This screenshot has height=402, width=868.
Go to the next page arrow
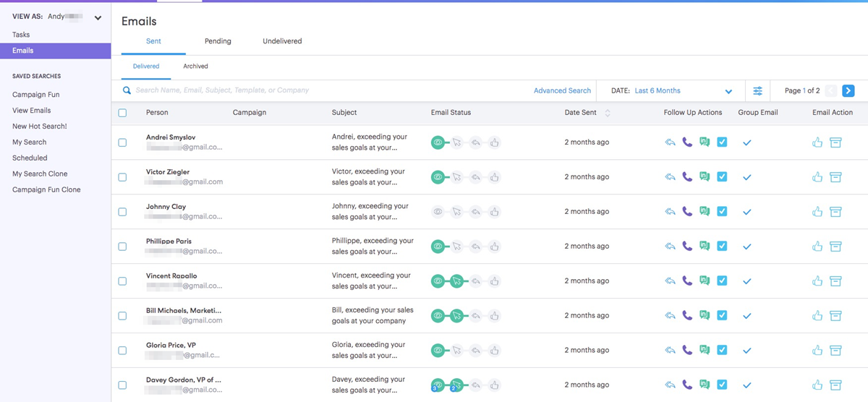pyautogui.click(x=848, y=90)
